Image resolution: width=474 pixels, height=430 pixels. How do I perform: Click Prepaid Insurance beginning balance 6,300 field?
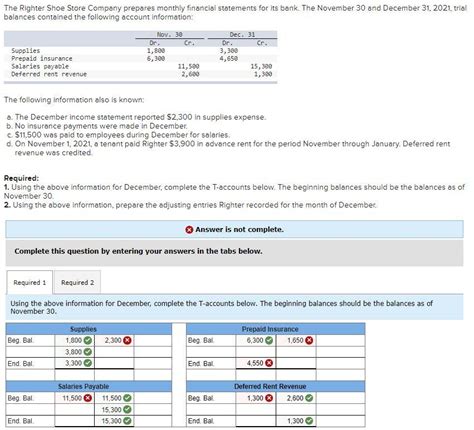[256, 340]
